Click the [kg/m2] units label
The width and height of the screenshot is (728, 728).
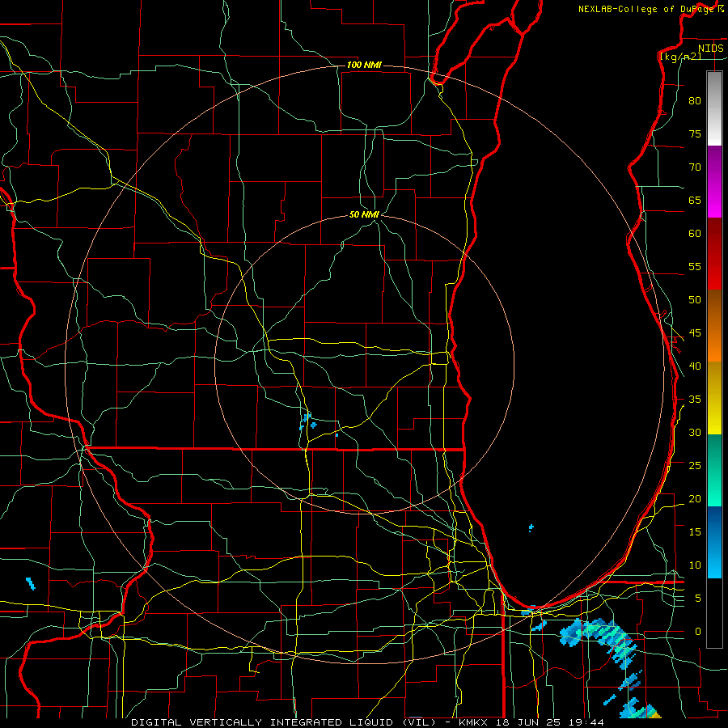pyautogui.click(x=680, y=56)
